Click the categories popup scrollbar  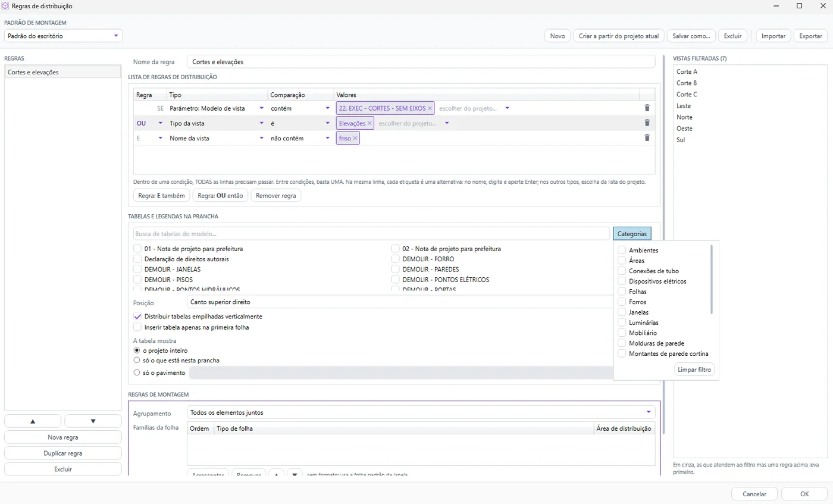pyautogui.click(x=712, y=280)
